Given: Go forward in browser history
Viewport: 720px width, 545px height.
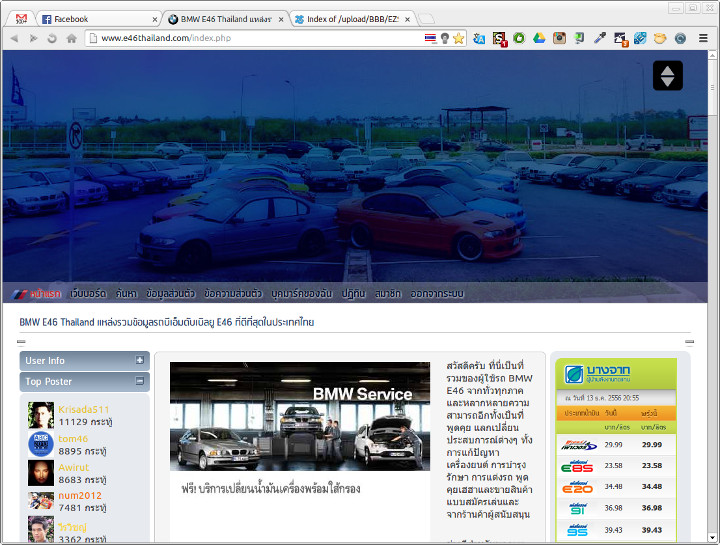Looking at the screenshot, I should (33, 38).
